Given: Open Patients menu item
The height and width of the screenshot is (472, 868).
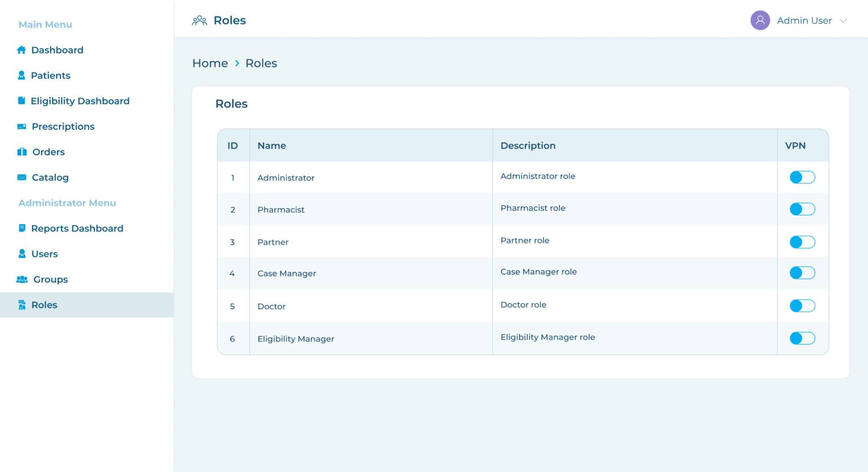Looking at the screenshot, I should [50, 75].
